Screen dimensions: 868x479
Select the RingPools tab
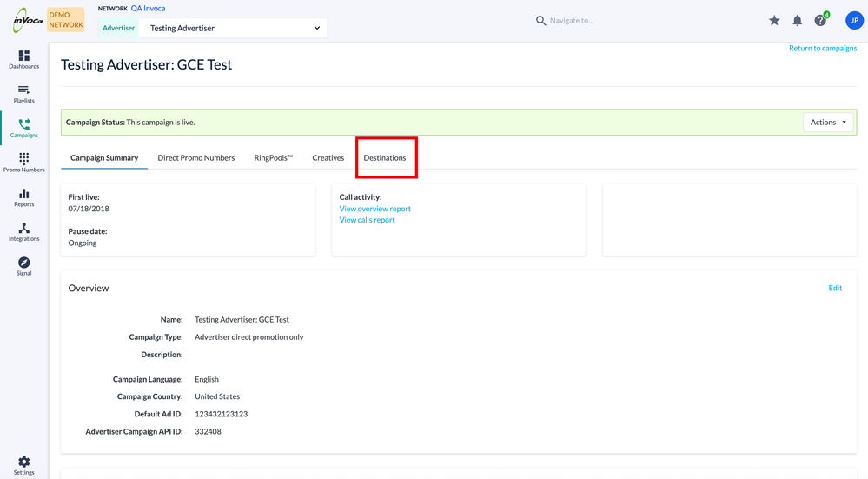[x=274, y=158]
